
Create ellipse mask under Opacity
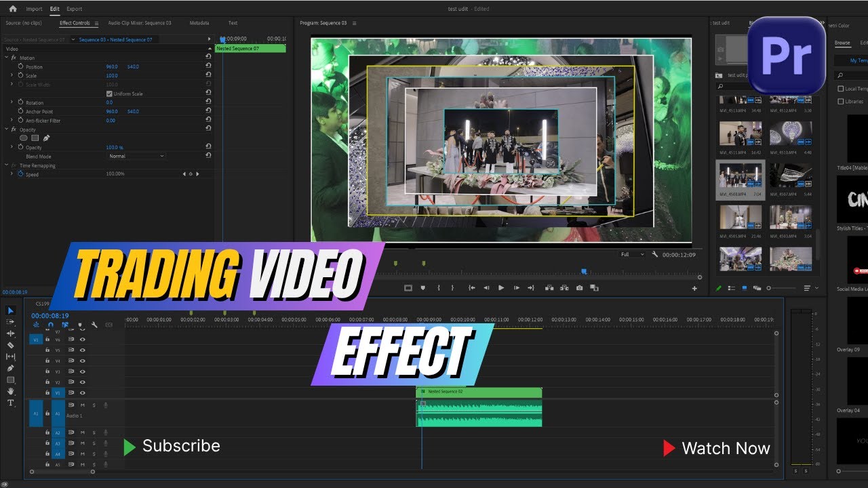(23, 138)
